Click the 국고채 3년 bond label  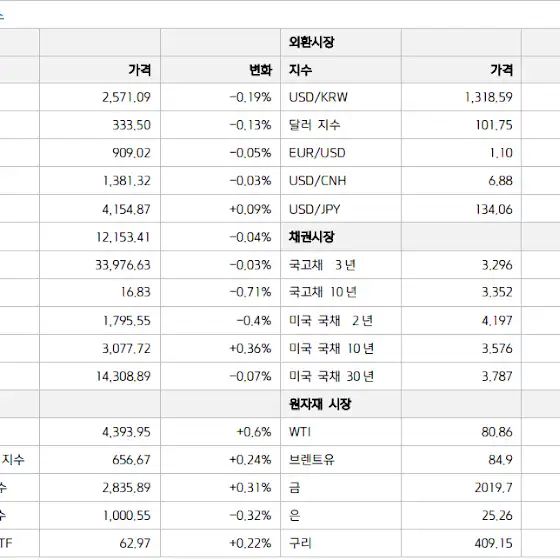coord(322,265)
